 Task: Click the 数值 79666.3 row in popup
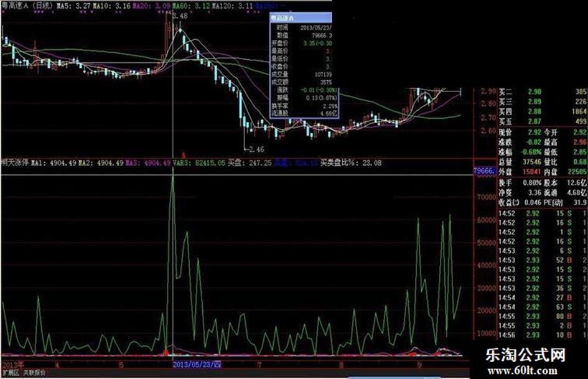(x=301, y=35)
